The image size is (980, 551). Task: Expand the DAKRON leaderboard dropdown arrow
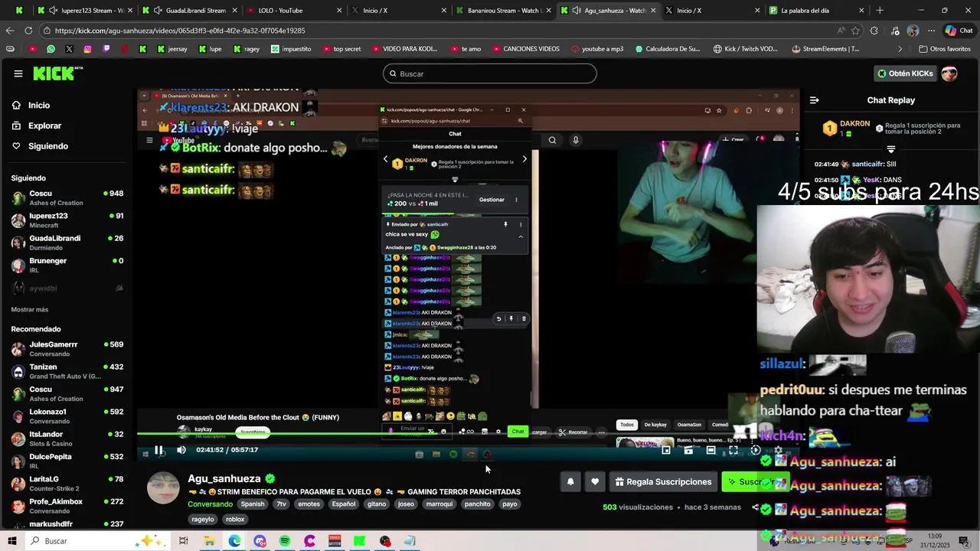(890, 149)
